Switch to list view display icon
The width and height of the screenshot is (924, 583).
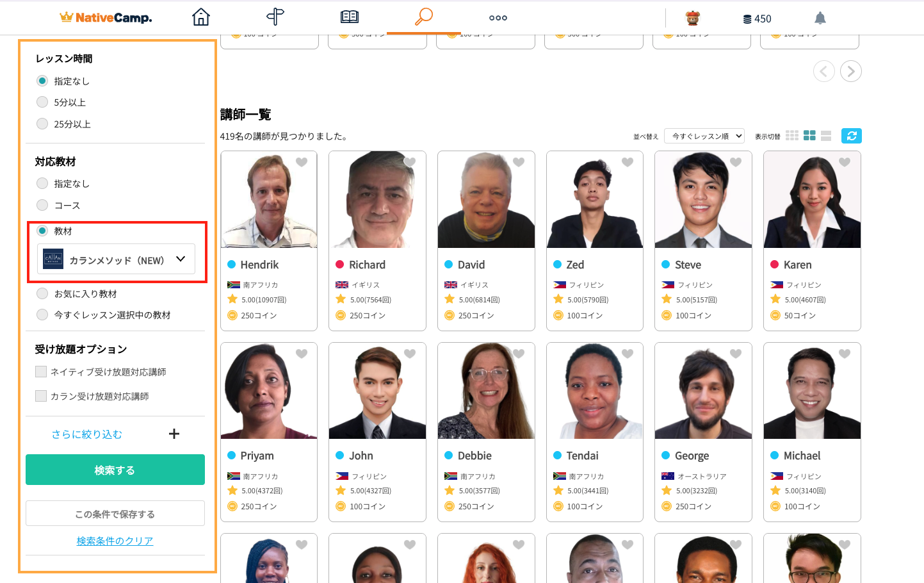tap(826, 136)
